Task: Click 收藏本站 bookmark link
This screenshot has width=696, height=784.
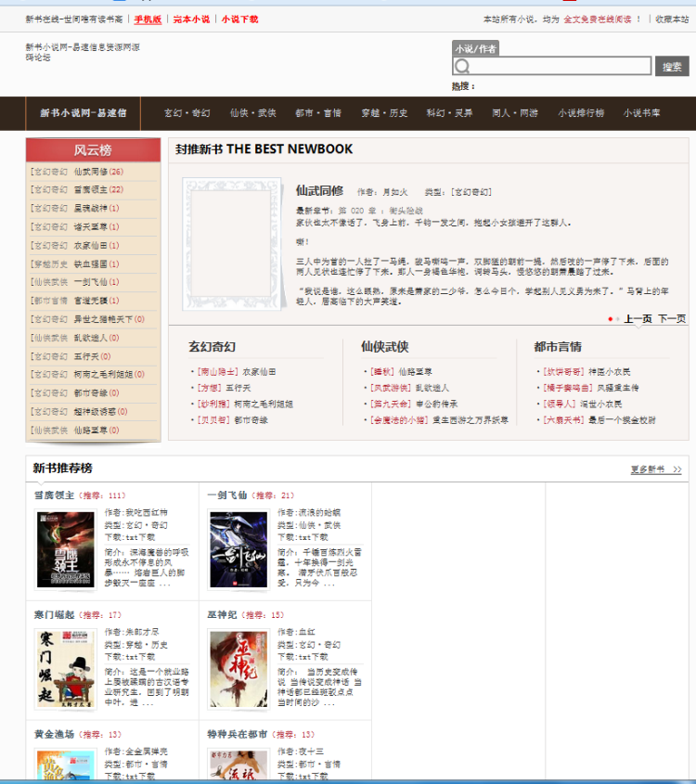Action: tap(672, 19)
